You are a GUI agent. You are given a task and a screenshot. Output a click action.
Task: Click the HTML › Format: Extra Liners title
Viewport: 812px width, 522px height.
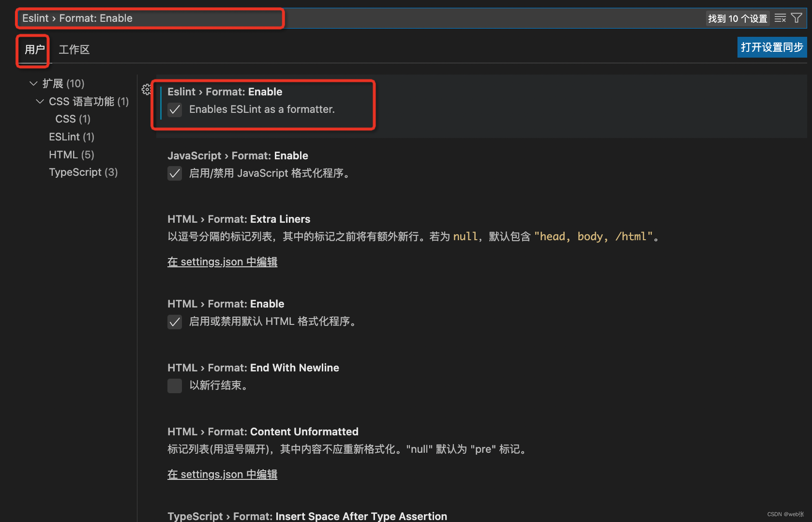[239, 219]
